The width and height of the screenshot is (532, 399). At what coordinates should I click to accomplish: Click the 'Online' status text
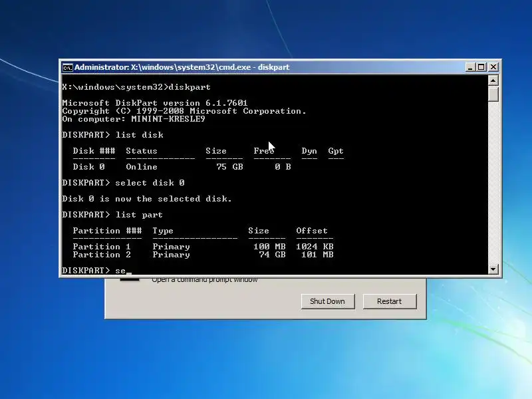click(142, 167)
